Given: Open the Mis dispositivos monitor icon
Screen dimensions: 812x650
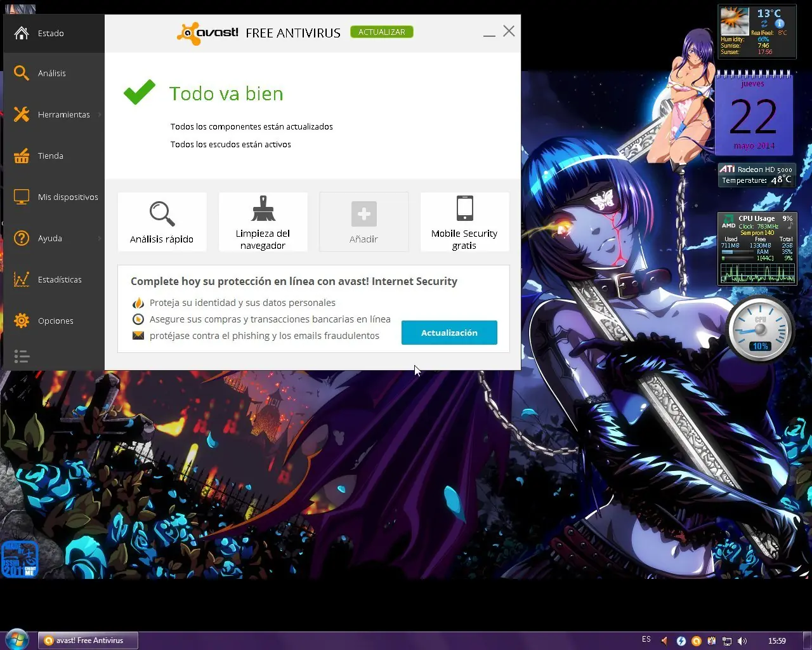Looking at the screenshot, I should tap(22, 197).
